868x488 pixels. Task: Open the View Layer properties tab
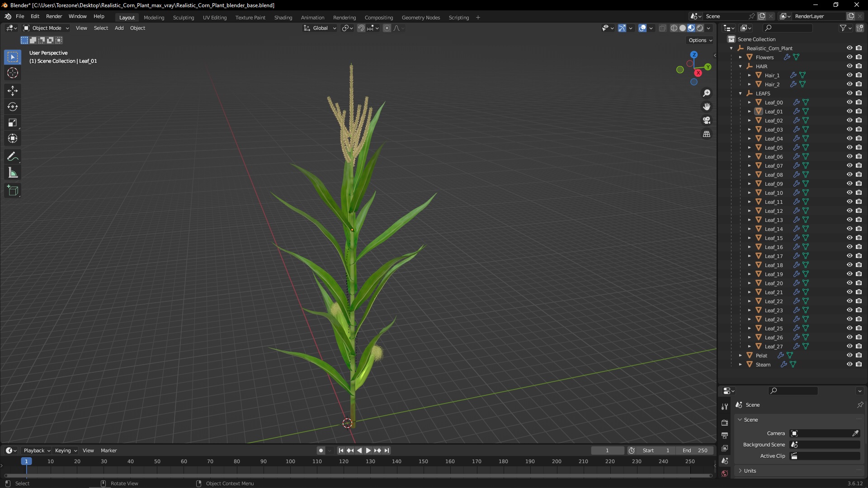click(725, 448)
